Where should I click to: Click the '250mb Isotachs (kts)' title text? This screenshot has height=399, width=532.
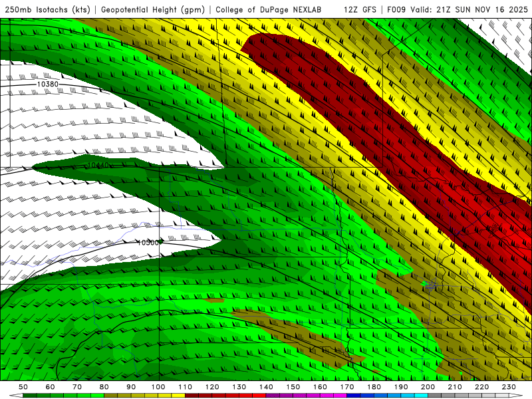[x=47, y=10]
